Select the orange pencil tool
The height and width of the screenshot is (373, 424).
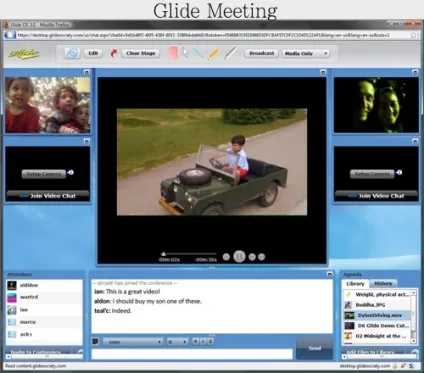pos(213,54)
